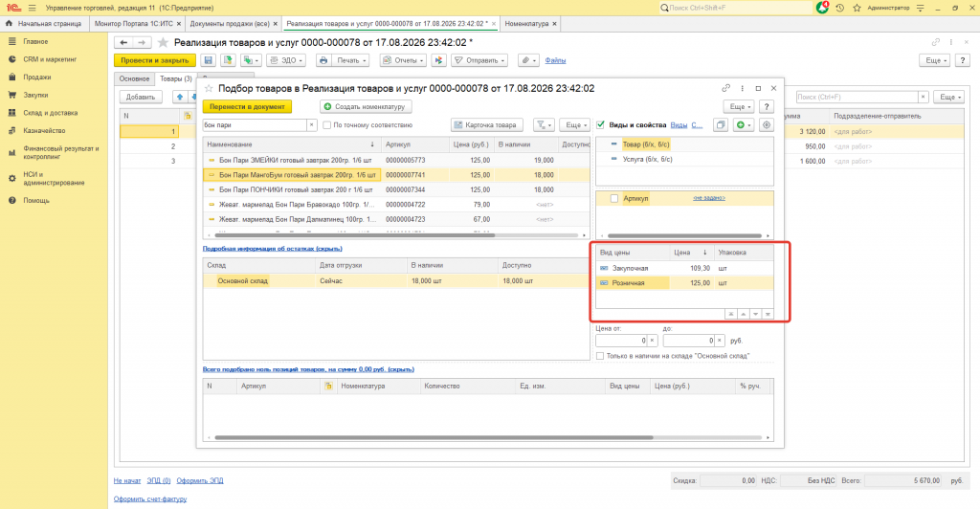Click 'Оформить счет-фактуру' link
Screen dimensions: 980x509
pyautogui.click(x=150, y=499)
